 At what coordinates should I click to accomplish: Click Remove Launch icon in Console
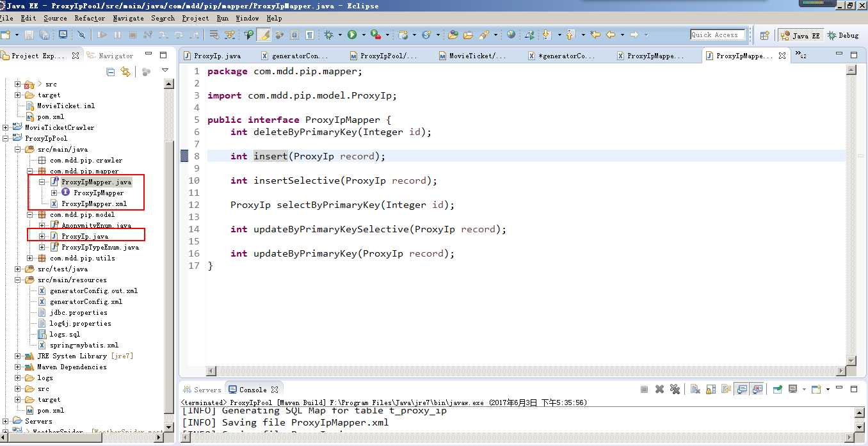coord(659,389)
